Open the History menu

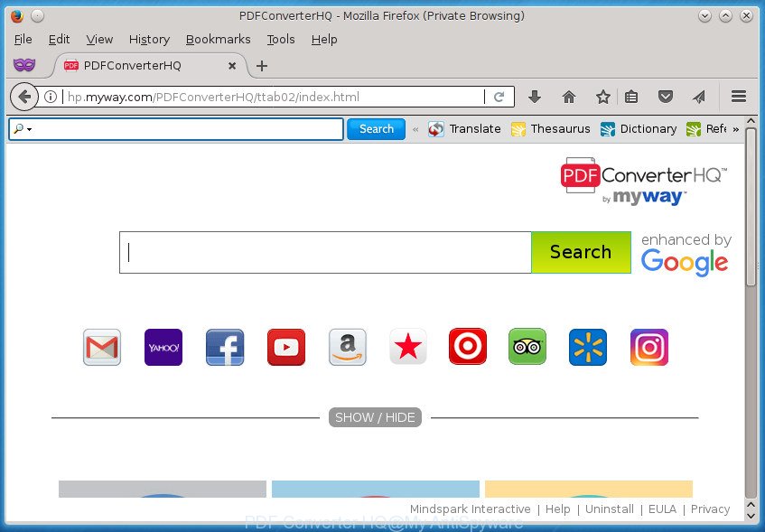[x=149, y=39]
